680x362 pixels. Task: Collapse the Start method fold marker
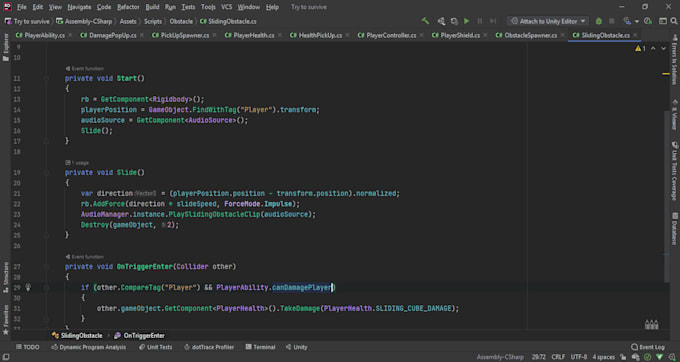pos(46,78)
